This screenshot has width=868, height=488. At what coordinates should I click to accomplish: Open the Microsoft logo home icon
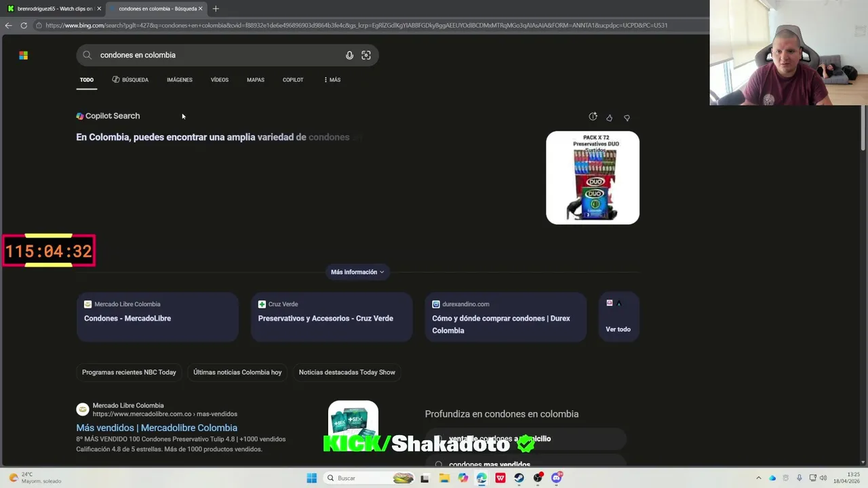24,56
